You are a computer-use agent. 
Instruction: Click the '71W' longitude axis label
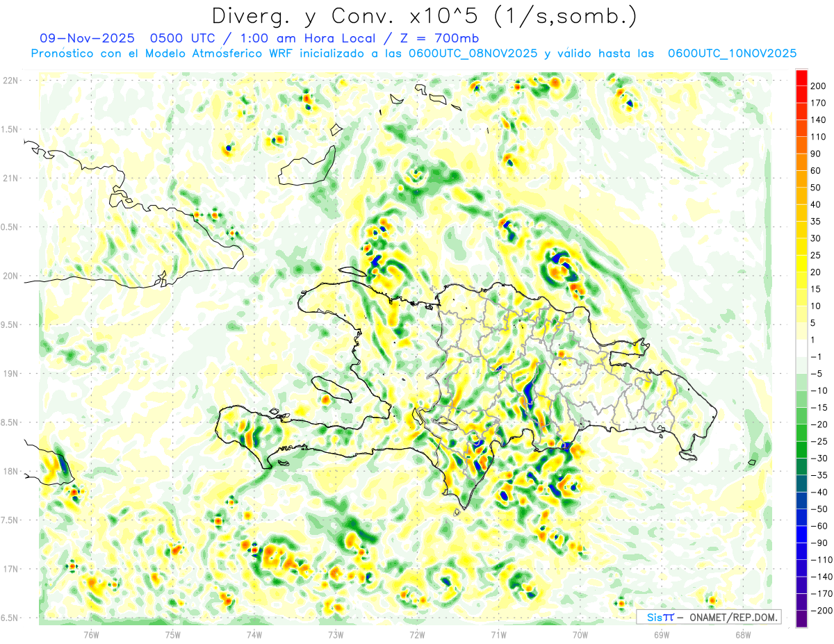pos(498,635)
